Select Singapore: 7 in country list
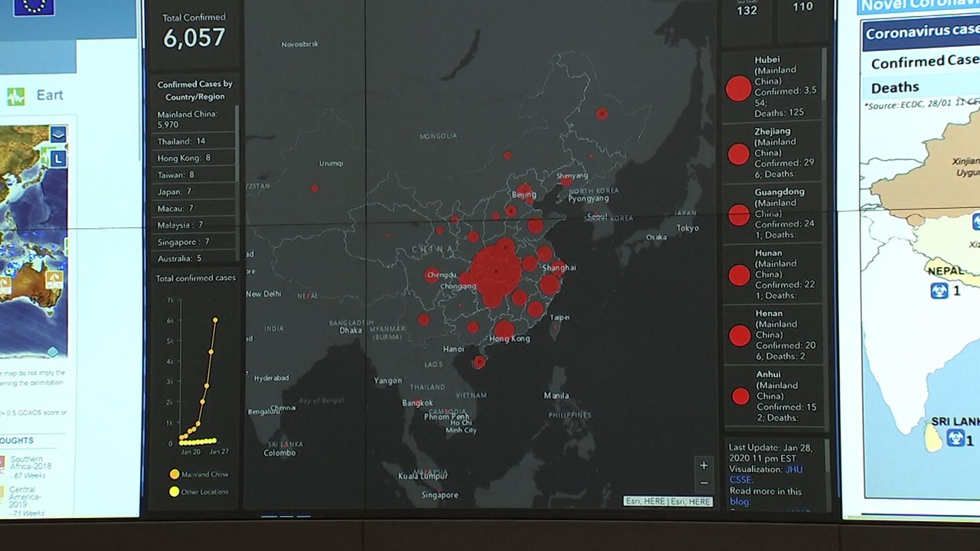This screenshot has width=980, height=551. [192, 242]
